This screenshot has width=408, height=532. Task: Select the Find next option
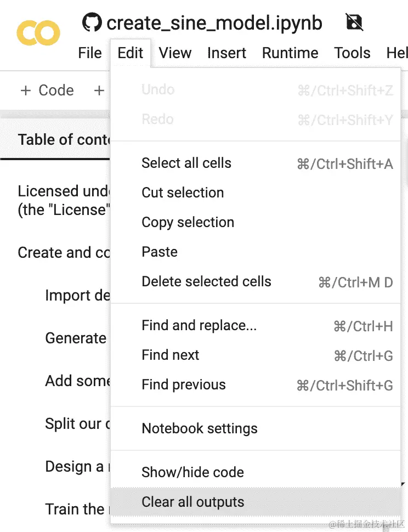[x=171, y=355]
